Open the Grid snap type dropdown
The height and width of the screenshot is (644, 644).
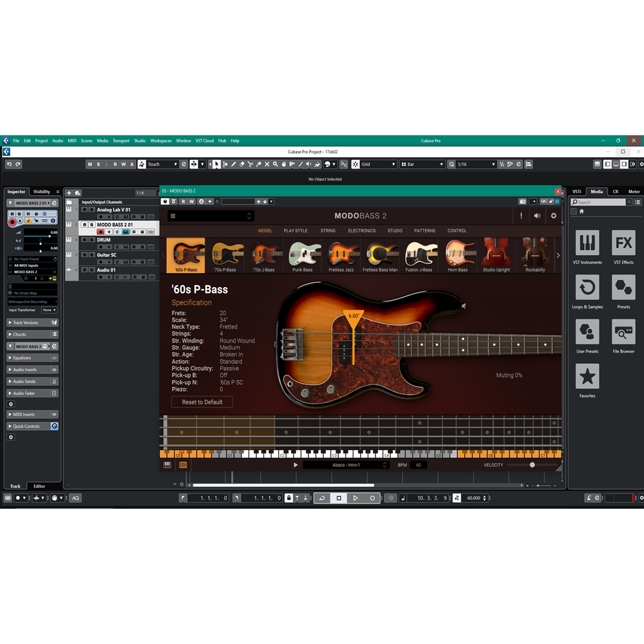pos(378,164)
